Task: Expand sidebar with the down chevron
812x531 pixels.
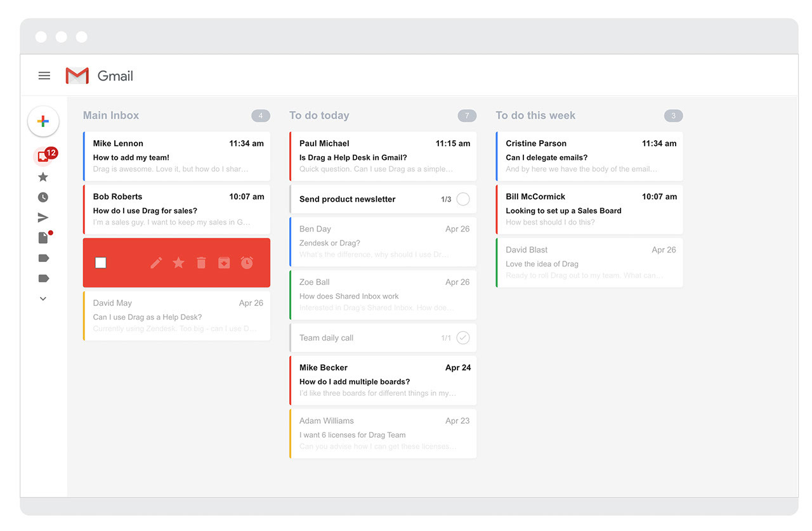Action: [x=43, y=299]
